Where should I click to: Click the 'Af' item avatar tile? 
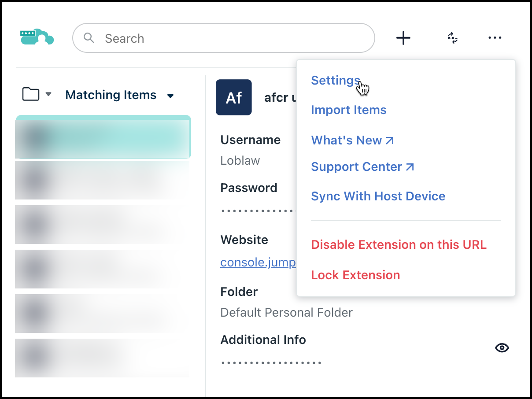(233, 97)
